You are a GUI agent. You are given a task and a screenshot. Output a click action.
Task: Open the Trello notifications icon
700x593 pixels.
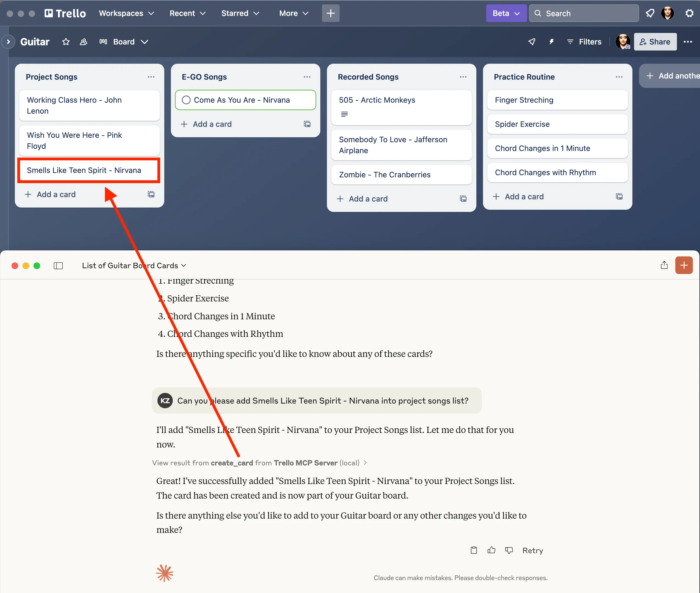(649, 13)
